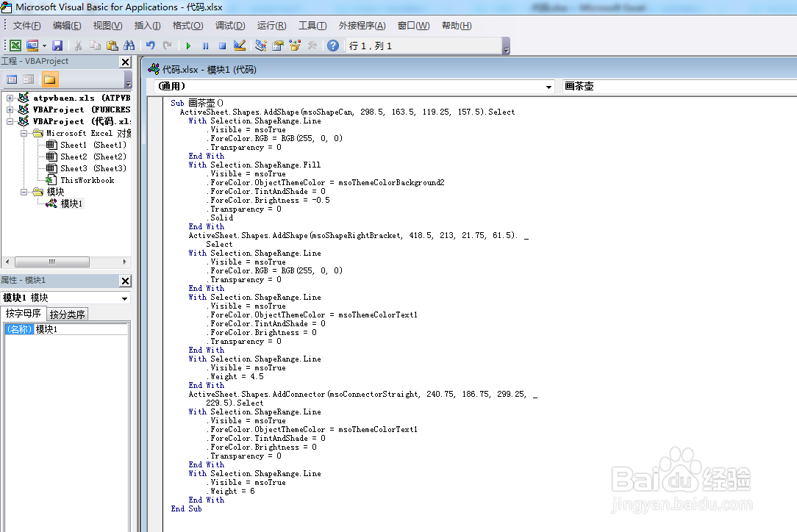Open the 窗口(W) menu
This screenshot has height=532, width=797.
[x=414, y=26]
